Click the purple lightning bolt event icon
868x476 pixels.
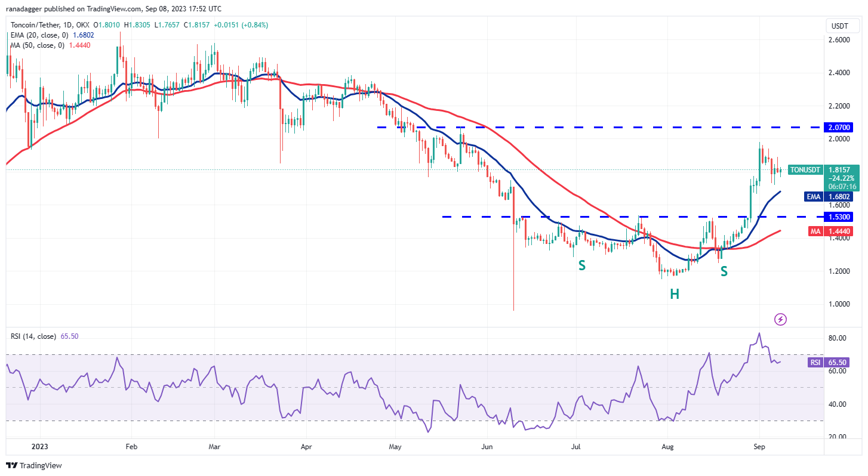tap(780, 319)
